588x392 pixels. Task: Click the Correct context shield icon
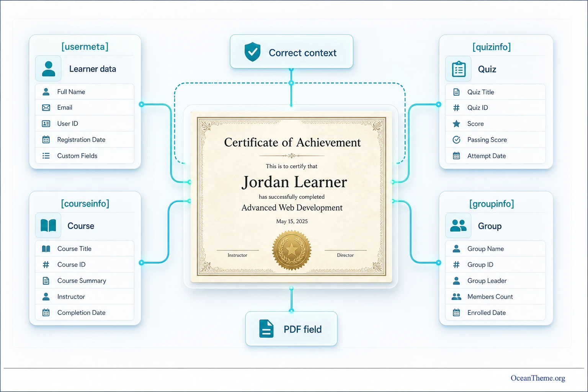252,52
